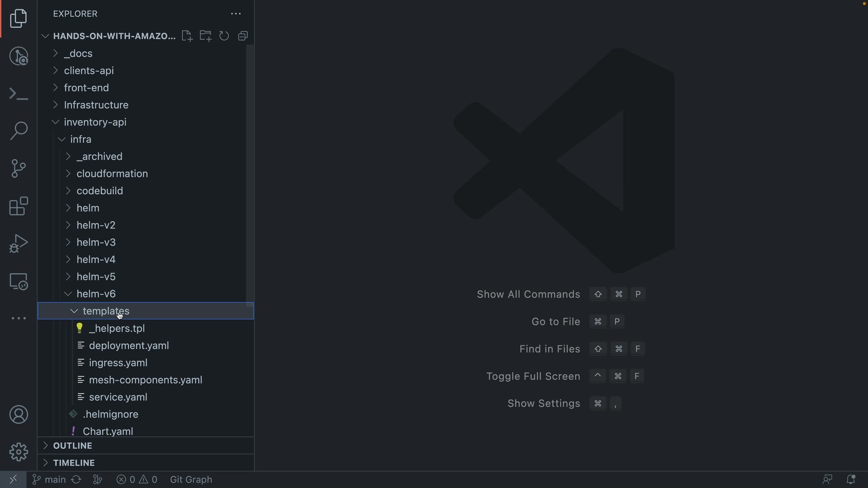Click the Explorer vertical scrollbar
The image size is (868, 488).
[x=250, y=176]
